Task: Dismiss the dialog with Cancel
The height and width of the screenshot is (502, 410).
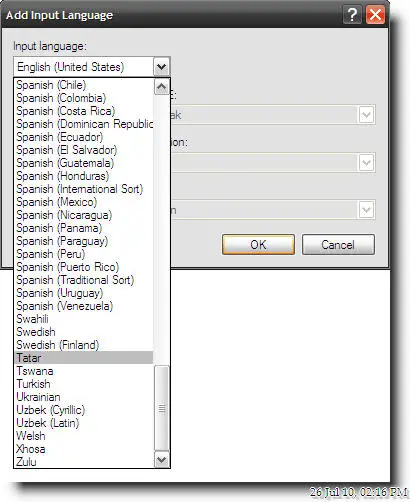Action: (x=338, y=245)
